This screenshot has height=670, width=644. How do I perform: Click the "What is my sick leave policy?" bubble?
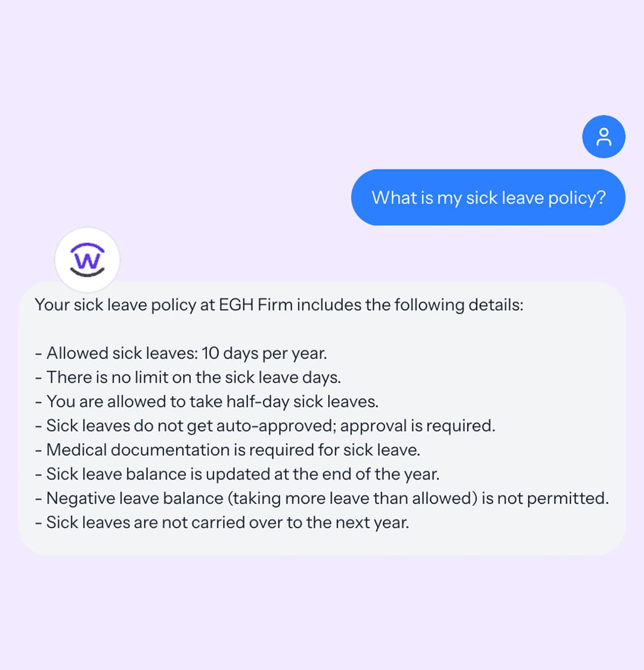click(x=488, y=197)
